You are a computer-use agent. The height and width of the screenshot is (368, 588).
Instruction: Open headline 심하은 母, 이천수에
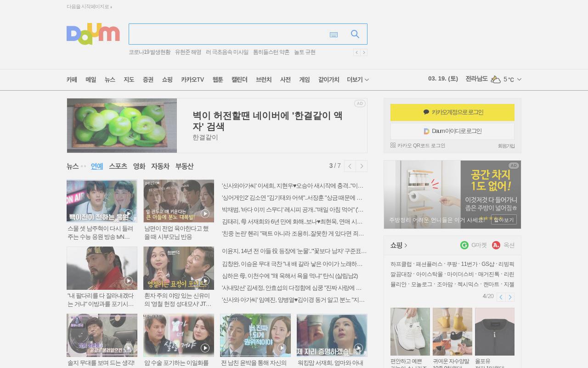[290, 276]
